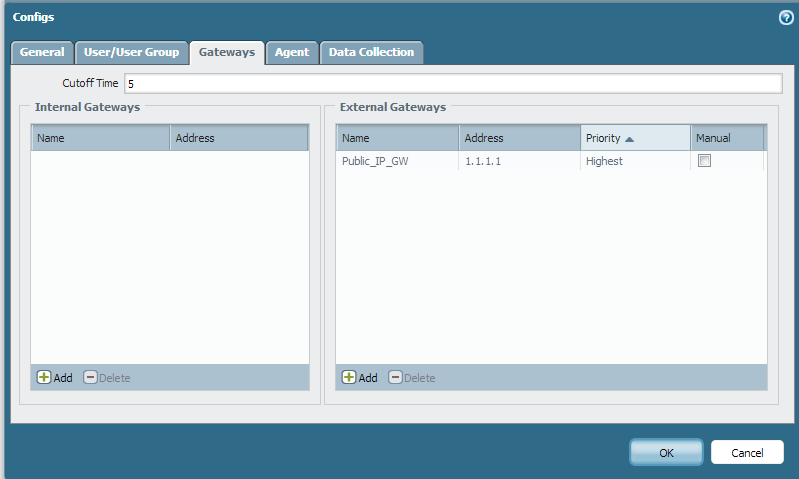
Task: Click the 1.1.1.1 address cell
Action: 483,161
